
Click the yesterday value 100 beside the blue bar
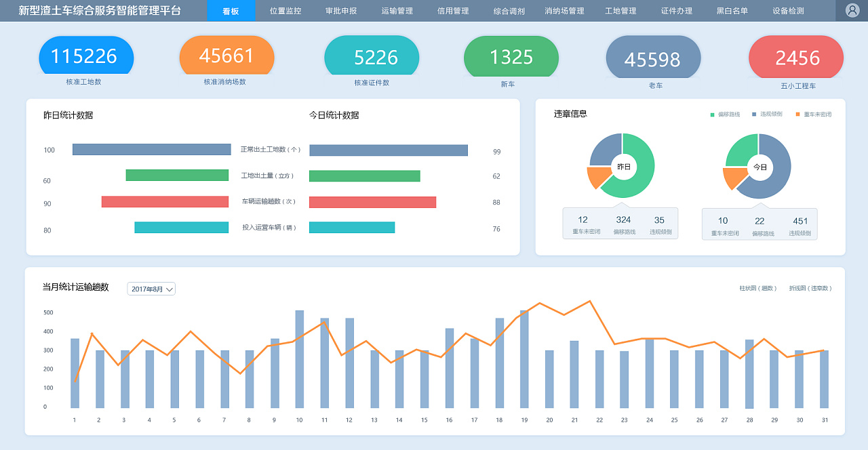click(49, 150)
